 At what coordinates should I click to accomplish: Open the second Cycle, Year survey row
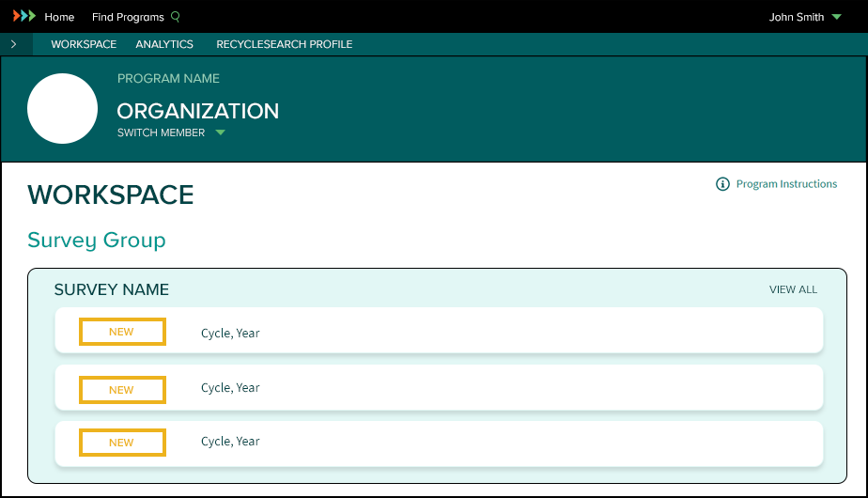(x=439, y=388)
